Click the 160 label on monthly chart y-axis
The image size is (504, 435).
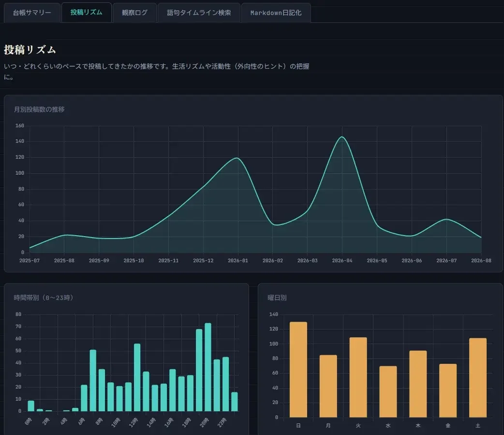coord(20,126)
